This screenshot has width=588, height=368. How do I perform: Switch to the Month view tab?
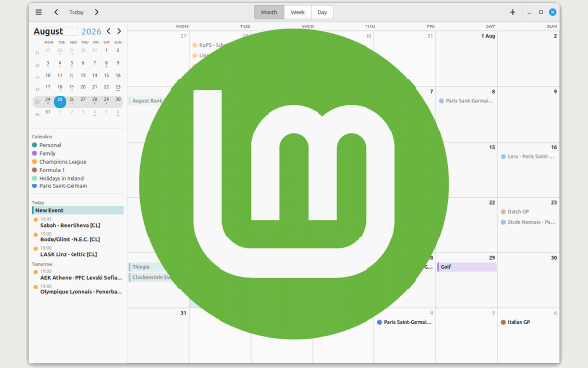tap(269, 12)
